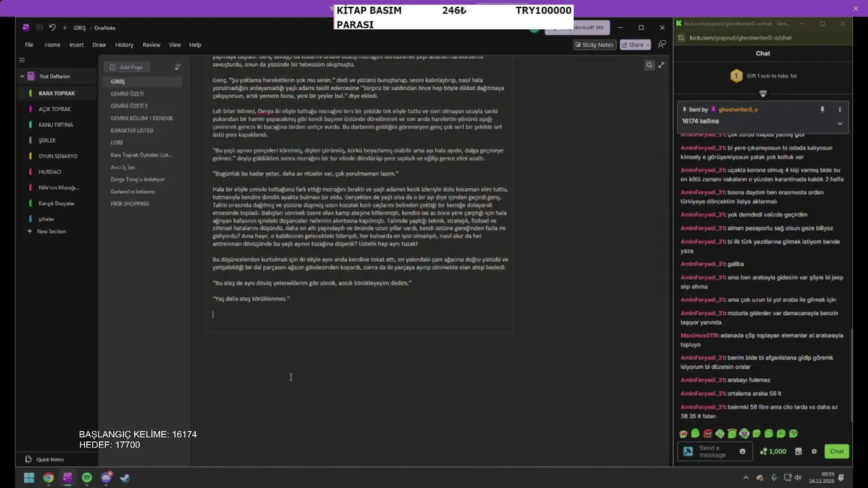The width and height of the screenshot is (868, 488).
Task: Click the moderator hammer icon in chat input
Action: [688, 451]
